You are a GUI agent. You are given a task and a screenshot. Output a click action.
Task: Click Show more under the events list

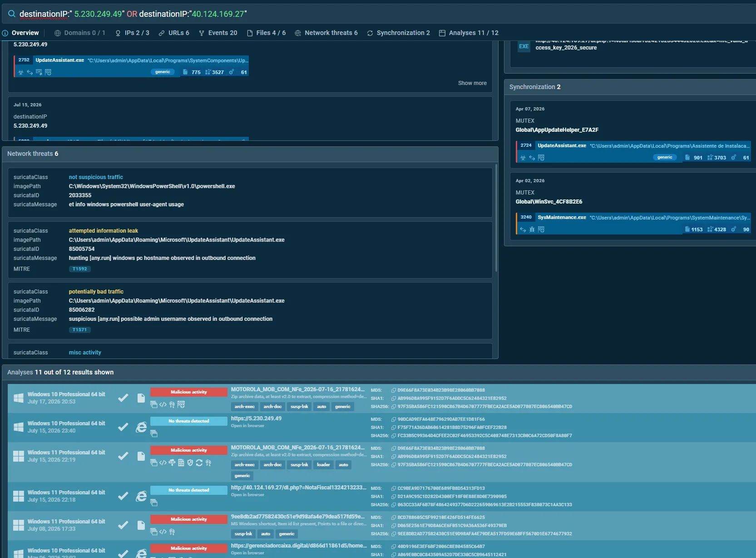472,83
